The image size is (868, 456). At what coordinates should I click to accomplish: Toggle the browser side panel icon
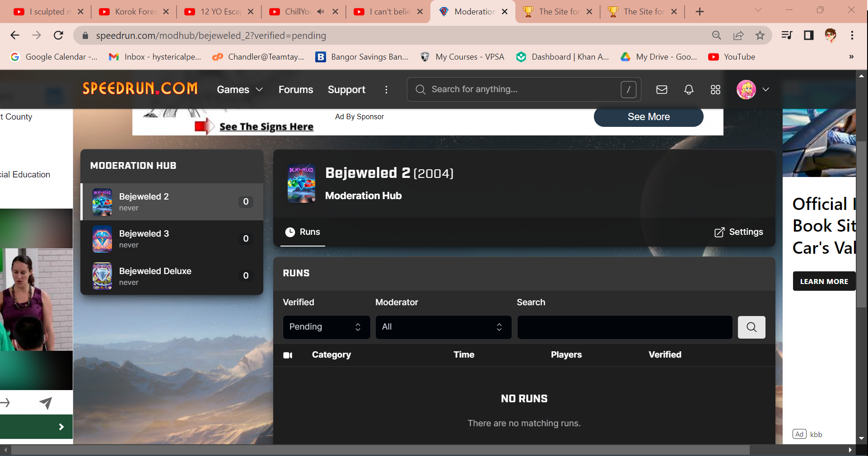click(808, 35)
